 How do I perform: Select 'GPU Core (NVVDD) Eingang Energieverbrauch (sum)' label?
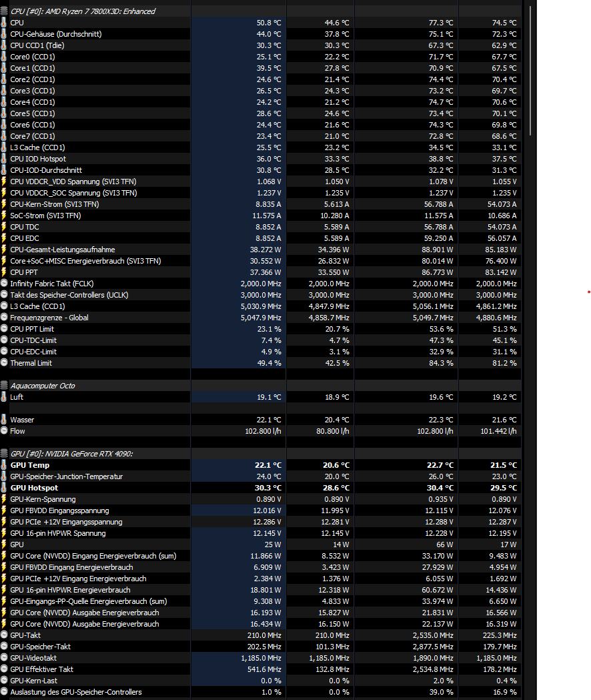[93, 556]
